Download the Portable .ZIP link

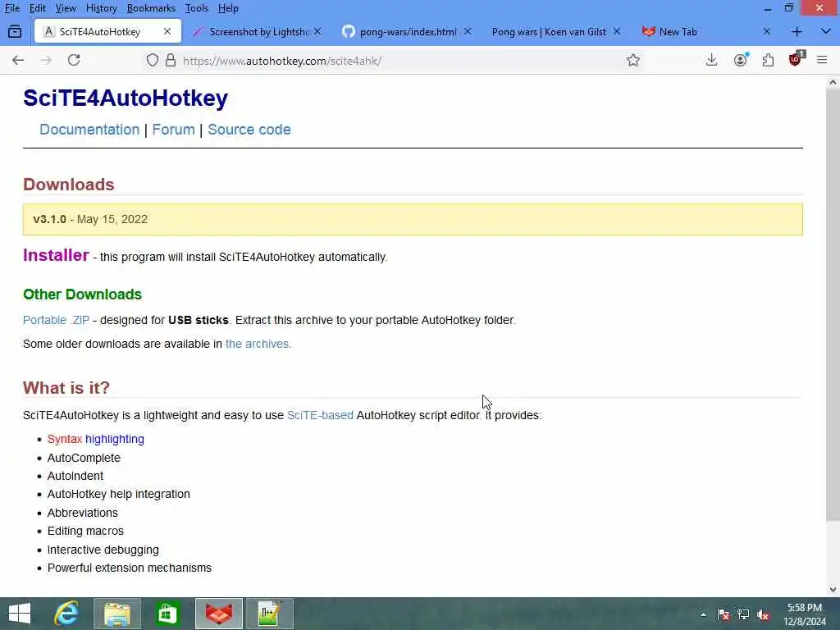(57, 320)
